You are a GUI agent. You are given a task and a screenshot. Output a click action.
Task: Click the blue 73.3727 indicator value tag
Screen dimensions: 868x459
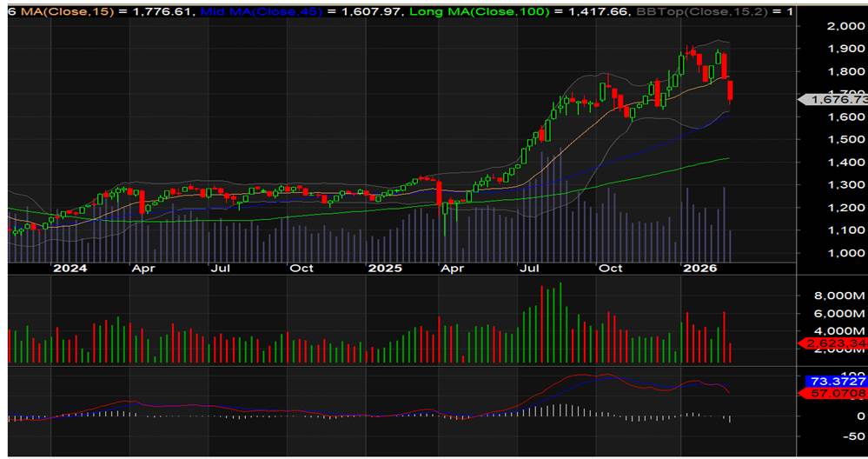coord(836,381)
